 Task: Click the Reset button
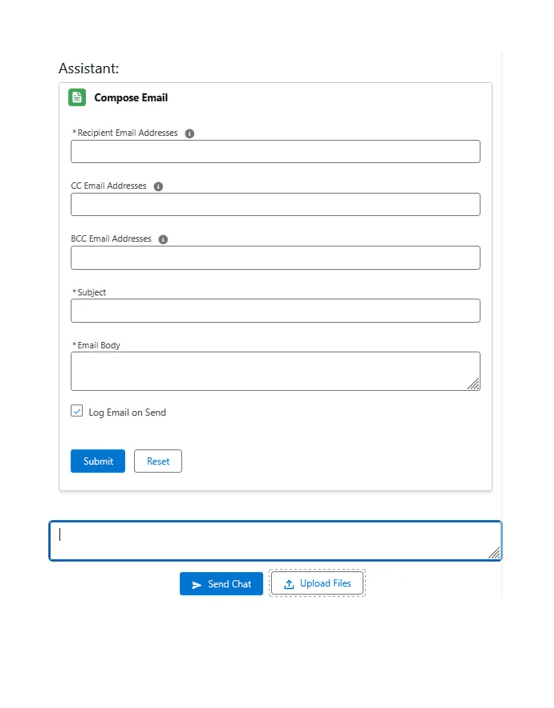158,461
